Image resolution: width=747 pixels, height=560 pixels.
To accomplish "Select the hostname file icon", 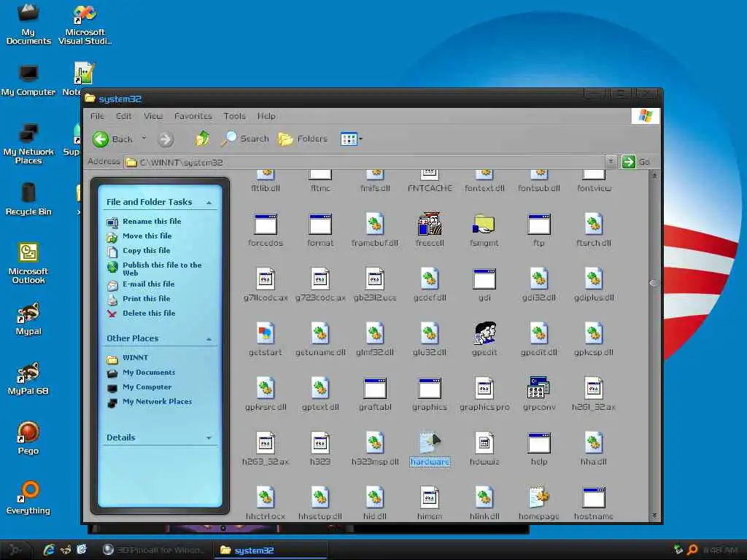I will click(594, 497).
